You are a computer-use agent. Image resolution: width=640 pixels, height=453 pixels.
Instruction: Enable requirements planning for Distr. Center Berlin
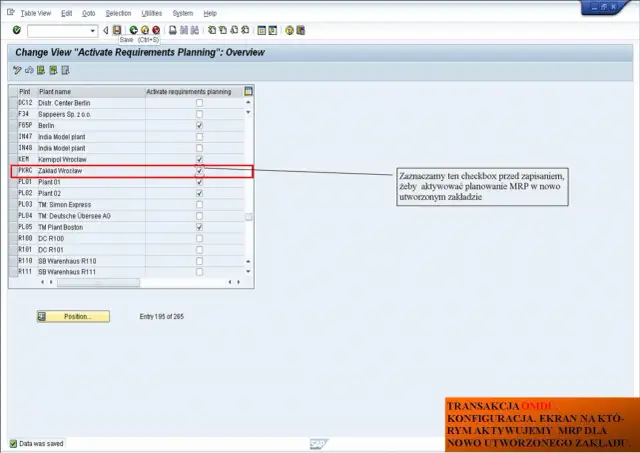(200, 103)
